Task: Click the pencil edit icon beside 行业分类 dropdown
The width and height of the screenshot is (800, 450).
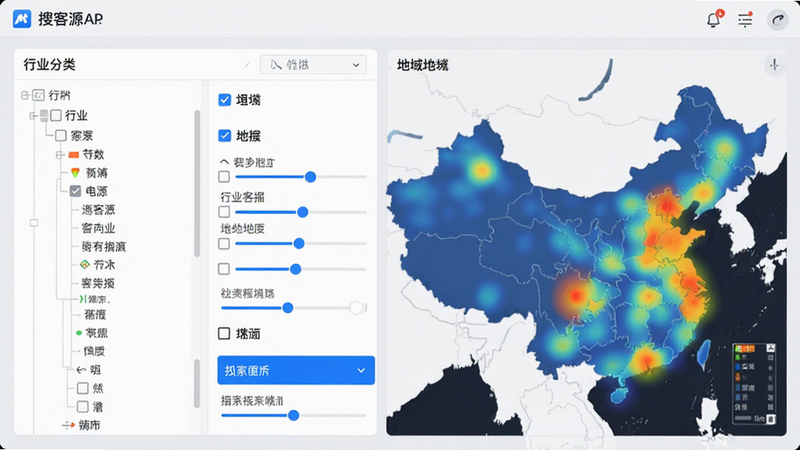Action: click(247, 65)
